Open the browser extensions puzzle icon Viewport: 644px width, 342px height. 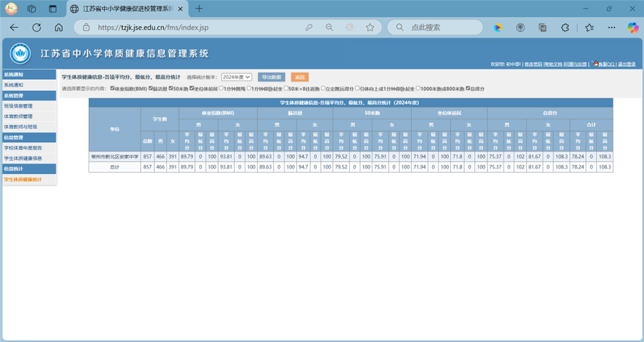[565, 28]
